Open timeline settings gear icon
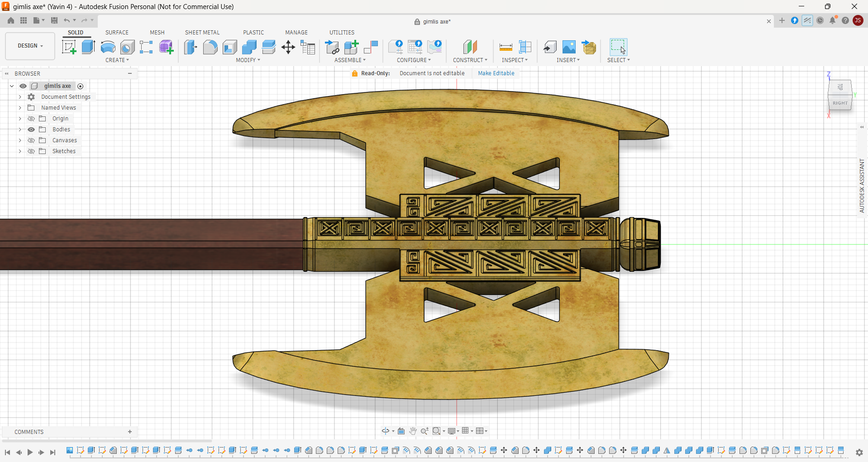 point(859,452)
